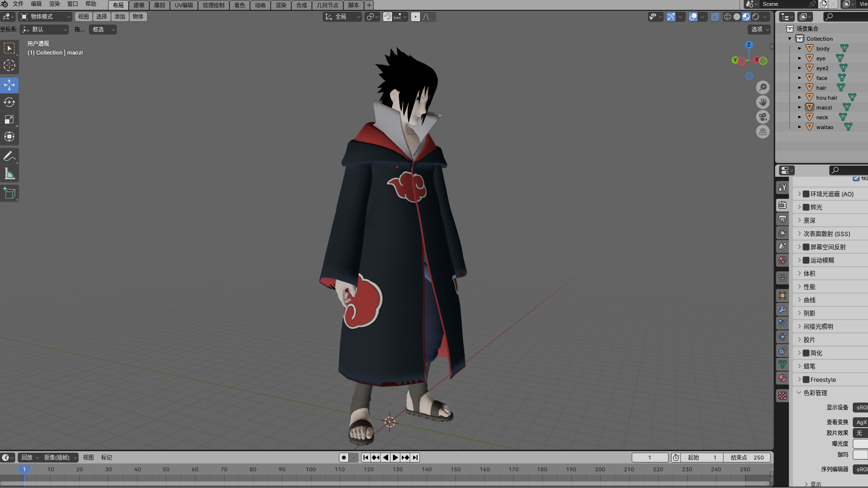Activate the Rotate tool
The width and height of the screenshot is (868, 488).
[9, 102]
